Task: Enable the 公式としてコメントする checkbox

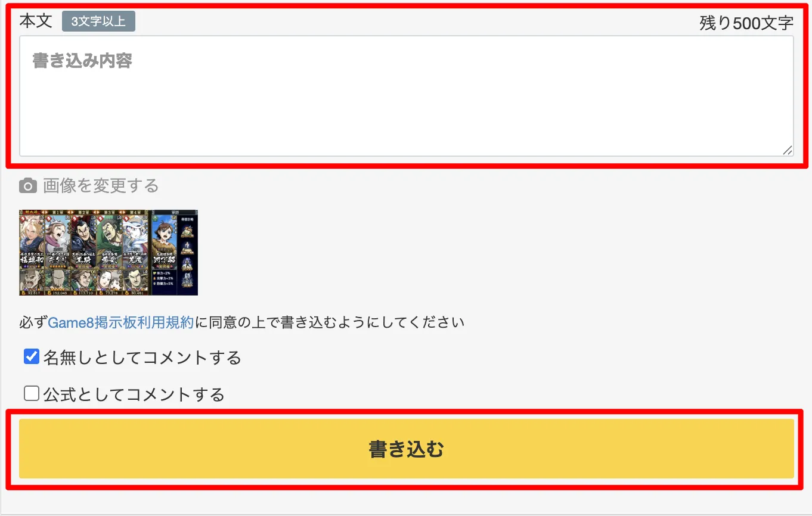Action: click(32, 393)
